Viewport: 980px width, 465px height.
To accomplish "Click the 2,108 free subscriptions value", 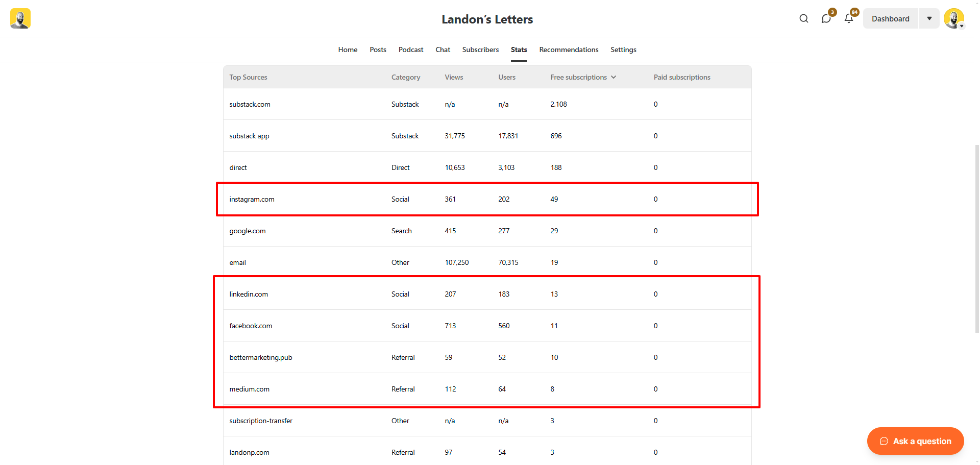I will 558,104.
